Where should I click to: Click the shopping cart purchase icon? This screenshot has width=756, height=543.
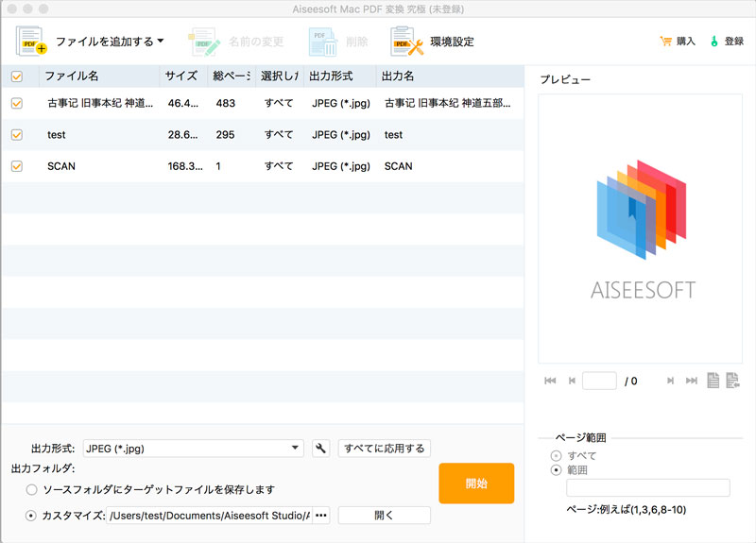tap(665, 42)
